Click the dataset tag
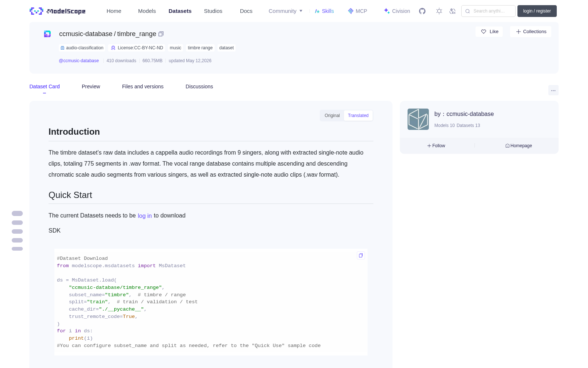 pyautogui.click(x=226, y=48)
